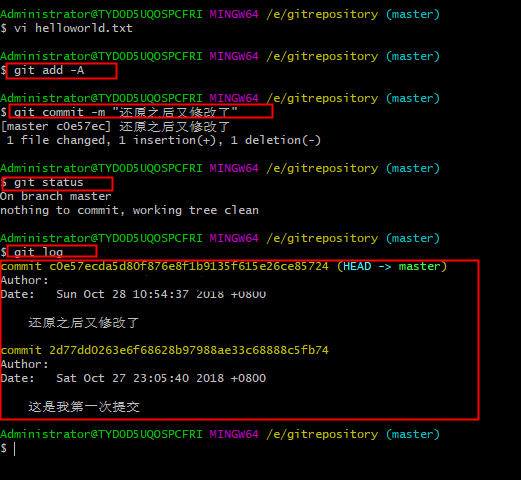The width and height of the screenshot is (521, 480).
Task: Click the Author line under commit 2d77dd0
Action: 25,364
